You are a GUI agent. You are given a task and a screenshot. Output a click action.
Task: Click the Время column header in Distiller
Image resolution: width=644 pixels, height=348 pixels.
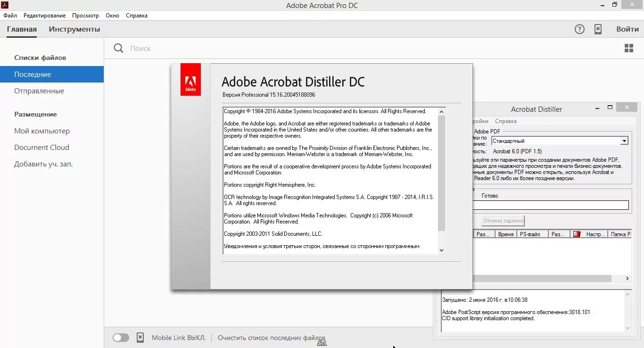(506, 234)
